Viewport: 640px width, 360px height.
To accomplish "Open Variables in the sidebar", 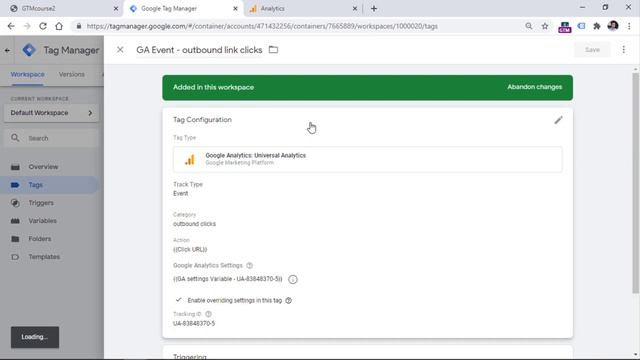I will pos(42,221).
